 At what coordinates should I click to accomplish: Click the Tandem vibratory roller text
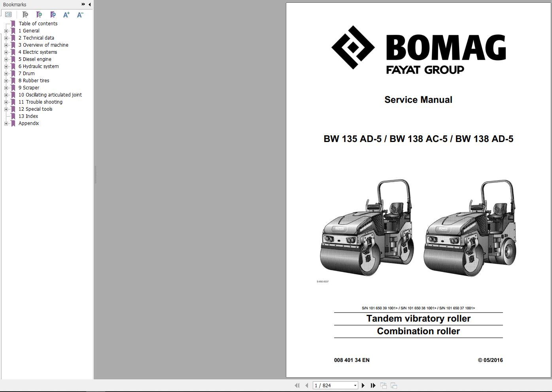tap(418, 319)
